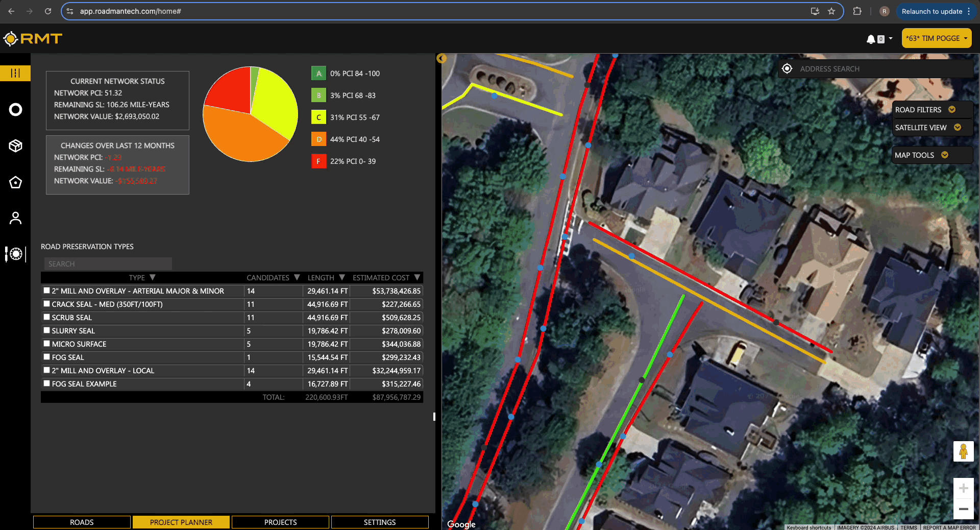Open the Tim Pogge account menu

[936, 38]
